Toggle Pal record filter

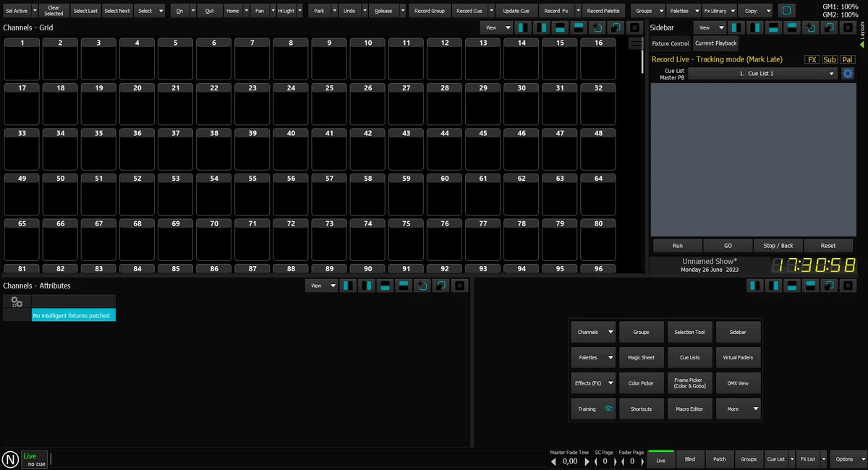tap(847, 59)
